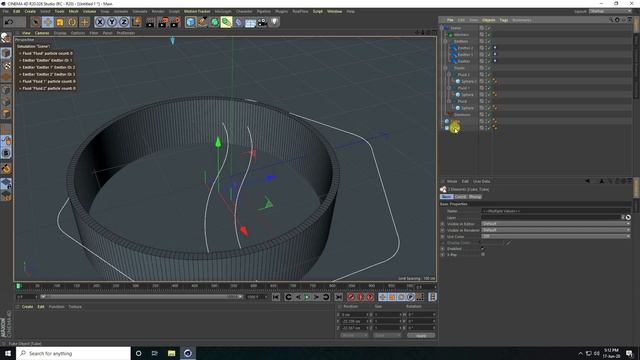Select the Move tool

pos(48,22)
